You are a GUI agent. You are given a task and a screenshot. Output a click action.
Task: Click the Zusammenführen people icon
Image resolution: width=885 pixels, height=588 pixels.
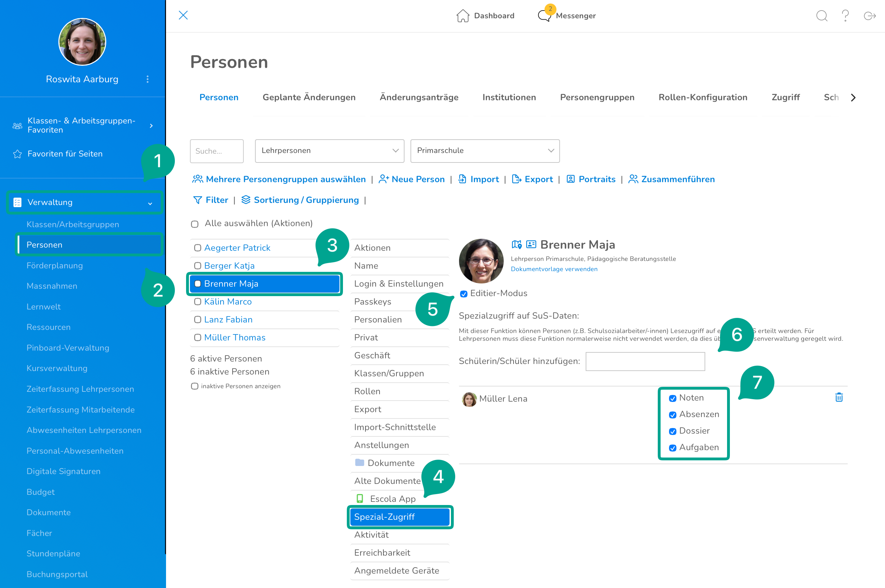pos(633,179)
